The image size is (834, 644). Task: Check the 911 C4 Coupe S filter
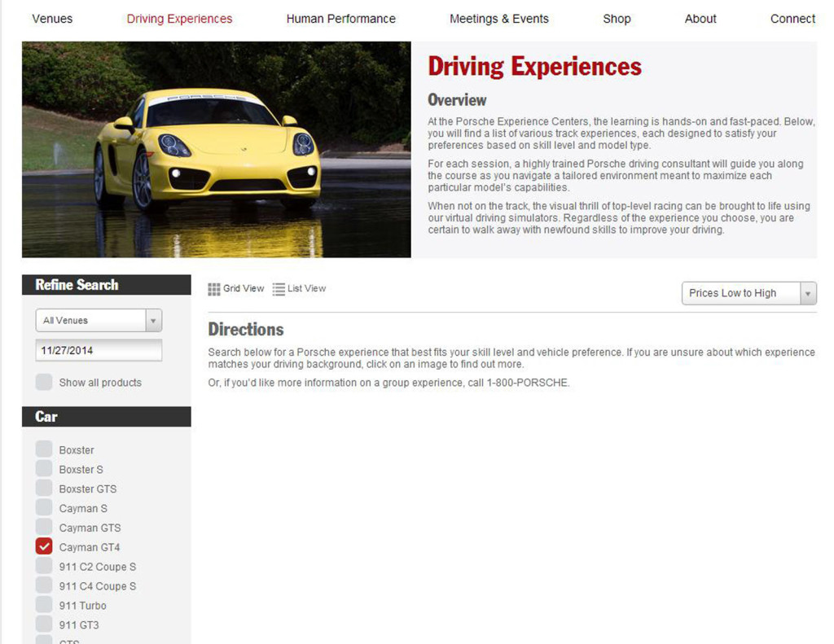tap(44, 585)
